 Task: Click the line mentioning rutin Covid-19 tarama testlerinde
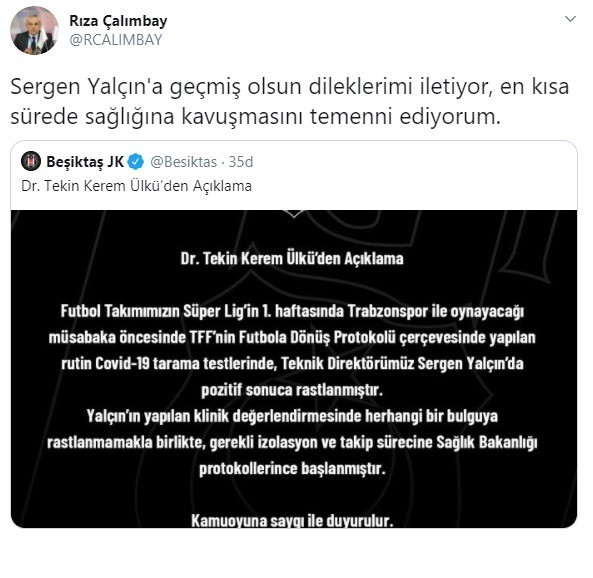pos(292,364)
